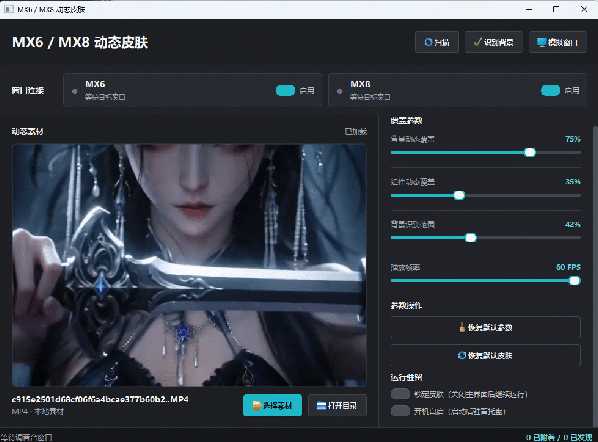Click the 60 FPS frame rate slider handle
The image size is (598, 442).
pos(575,281)
